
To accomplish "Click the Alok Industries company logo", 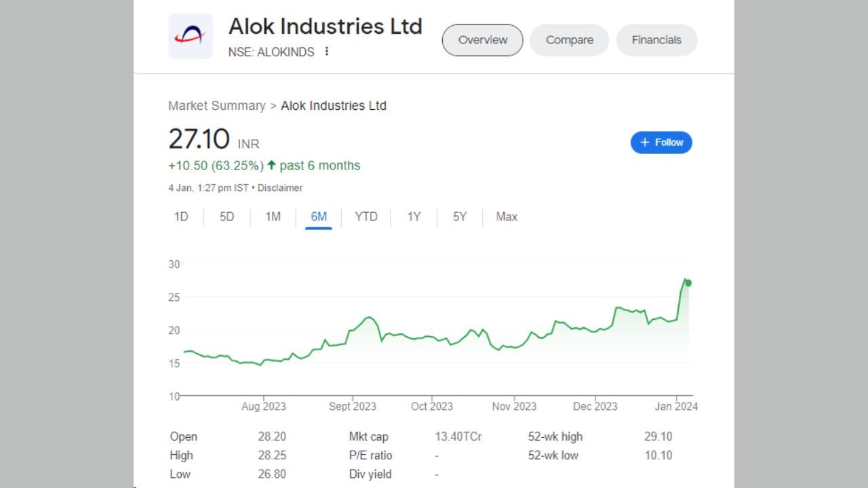I will 191,36.
